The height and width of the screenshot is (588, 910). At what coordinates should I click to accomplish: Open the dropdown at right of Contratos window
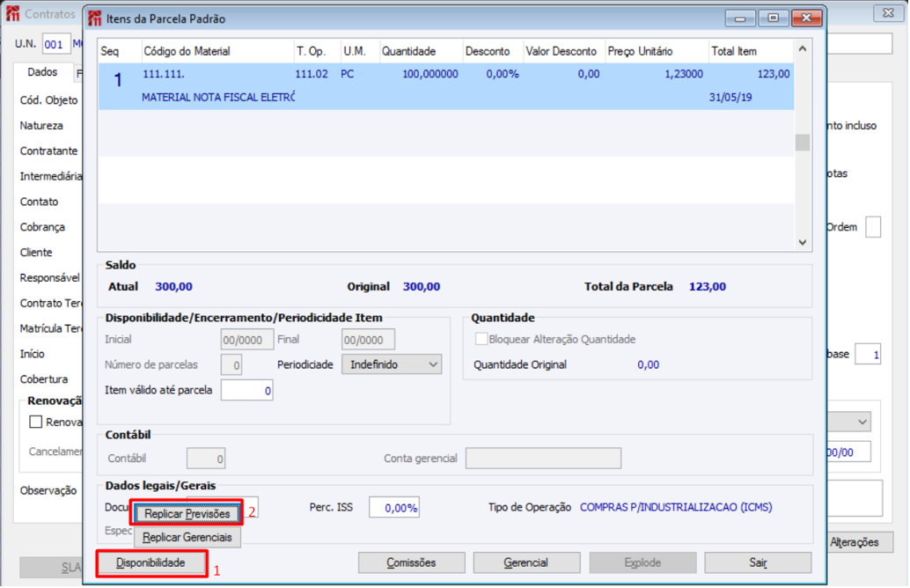(862, 422)
